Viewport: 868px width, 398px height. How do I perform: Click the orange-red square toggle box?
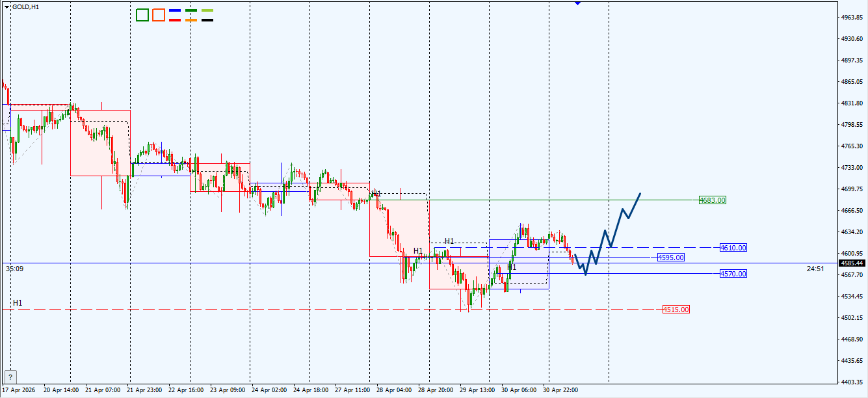[159, 15]
